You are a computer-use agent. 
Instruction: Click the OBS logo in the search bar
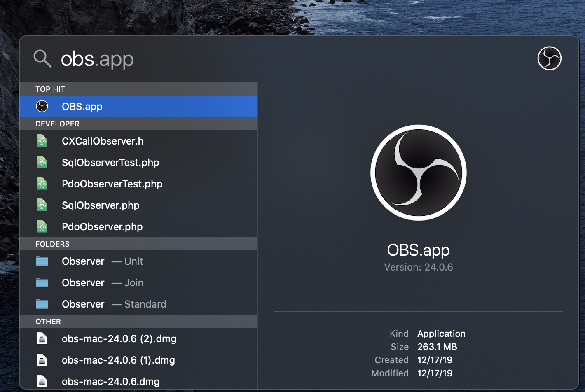550,58
